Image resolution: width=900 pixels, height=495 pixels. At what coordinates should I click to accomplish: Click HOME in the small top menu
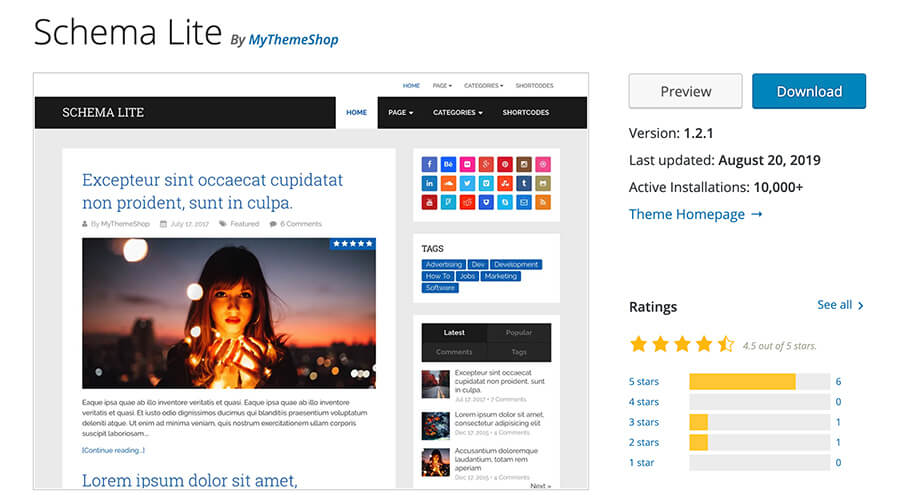point(411,86)
